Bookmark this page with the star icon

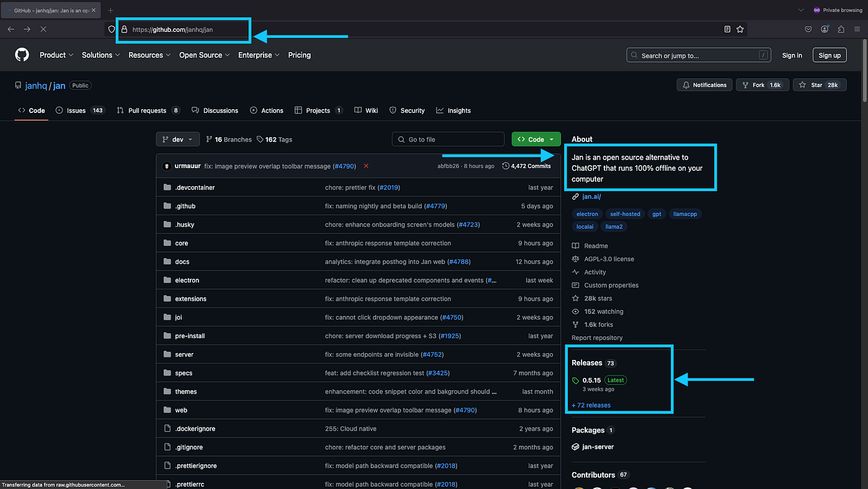(740, 29)
